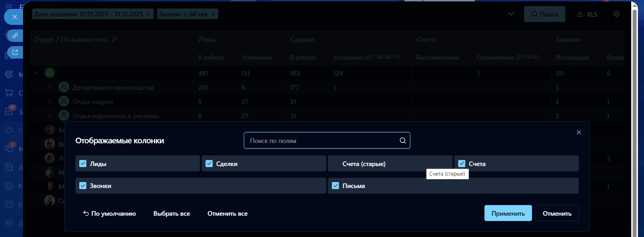The image size is (644, 237).
Task: Uncheck the Лиды column checkbox
Action: point(83,164)
